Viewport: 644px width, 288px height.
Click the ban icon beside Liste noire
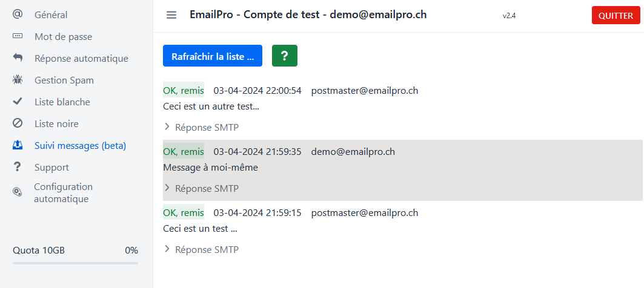tap(18, 123)
